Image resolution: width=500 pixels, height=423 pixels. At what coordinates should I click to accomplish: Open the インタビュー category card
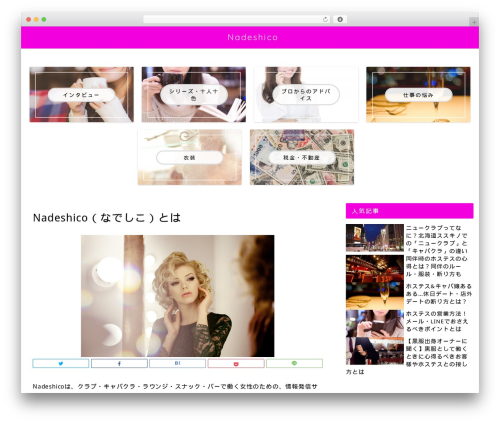[x=82, y=94]
